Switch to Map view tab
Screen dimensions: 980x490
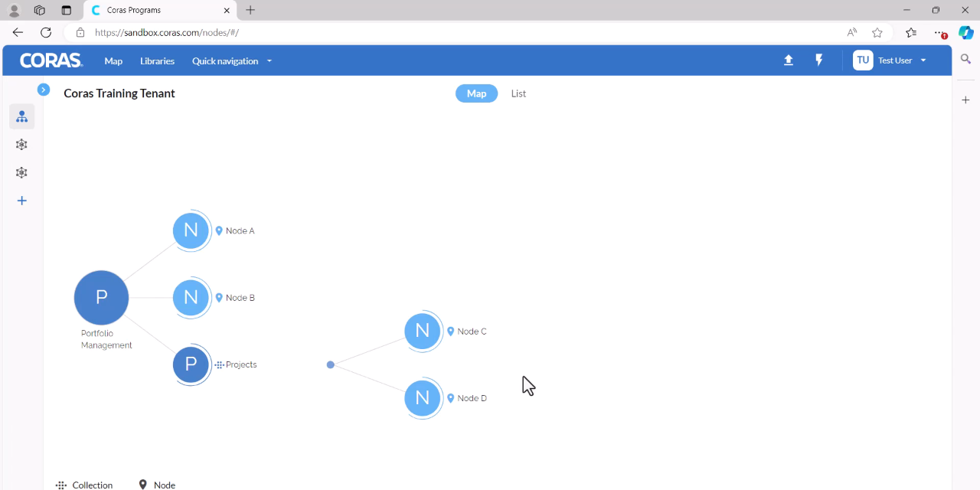476,93
